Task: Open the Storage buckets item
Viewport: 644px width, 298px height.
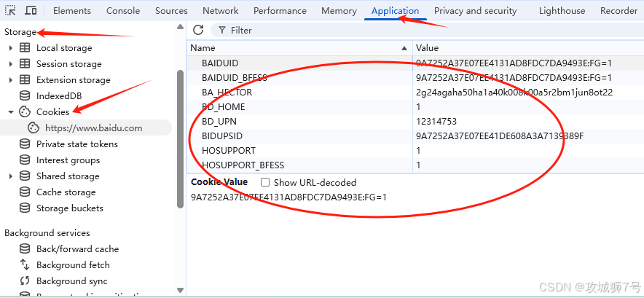Action: point(69,208)
